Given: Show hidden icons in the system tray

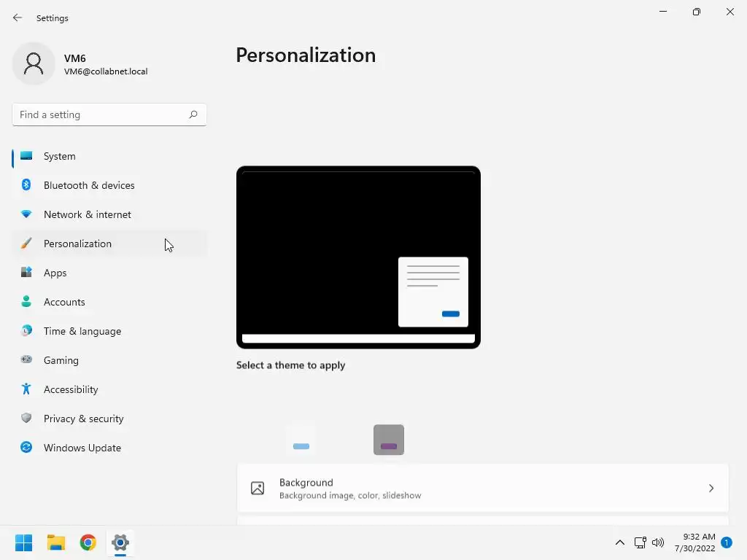Looking at the screenshot, I should click(x=620, y=542).
